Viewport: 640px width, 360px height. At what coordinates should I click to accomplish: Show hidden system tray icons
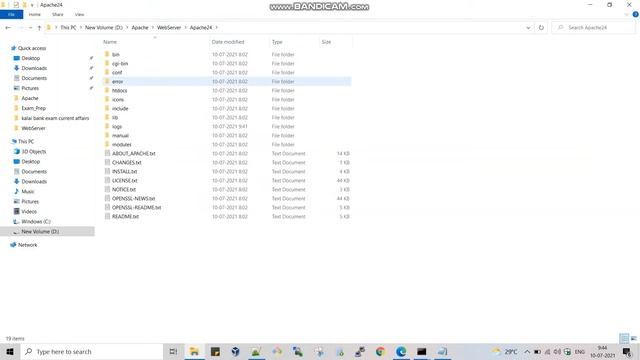527,351
